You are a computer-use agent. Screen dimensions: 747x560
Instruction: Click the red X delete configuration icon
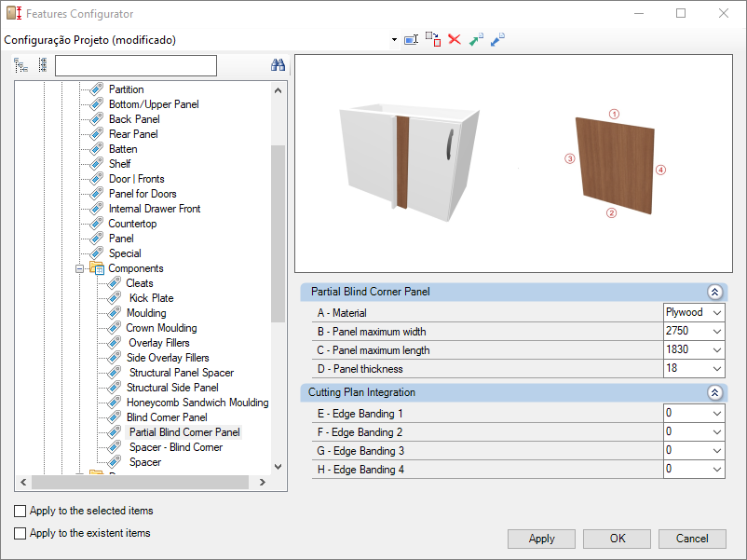click(x=455, y=39)
